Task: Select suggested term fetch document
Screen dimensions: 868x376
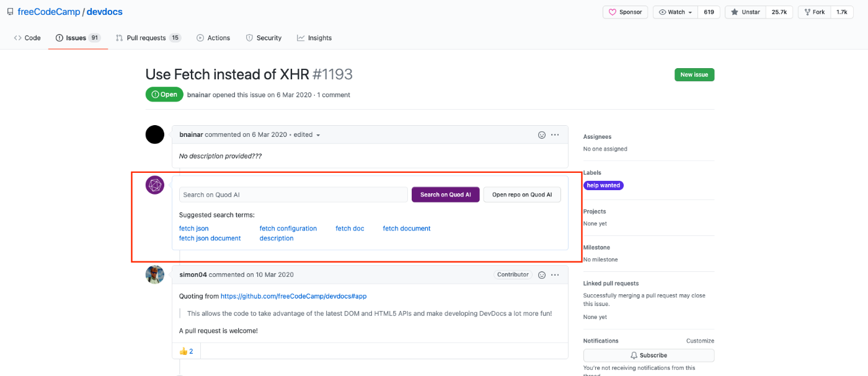Action: point(407,229)
